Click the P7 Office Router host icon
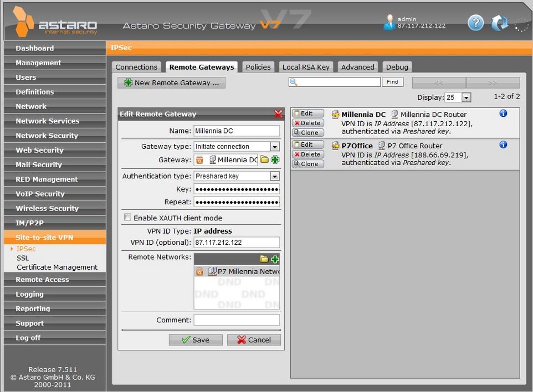Viewport: 533px width, 392px height. [x=381, y=146]
